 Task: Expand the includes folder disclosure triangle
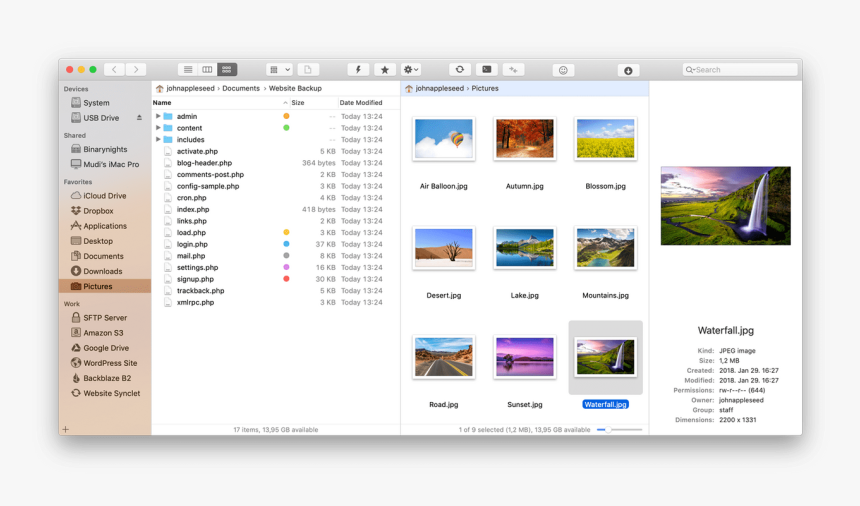pyautogui.click(x=158, y=140)
